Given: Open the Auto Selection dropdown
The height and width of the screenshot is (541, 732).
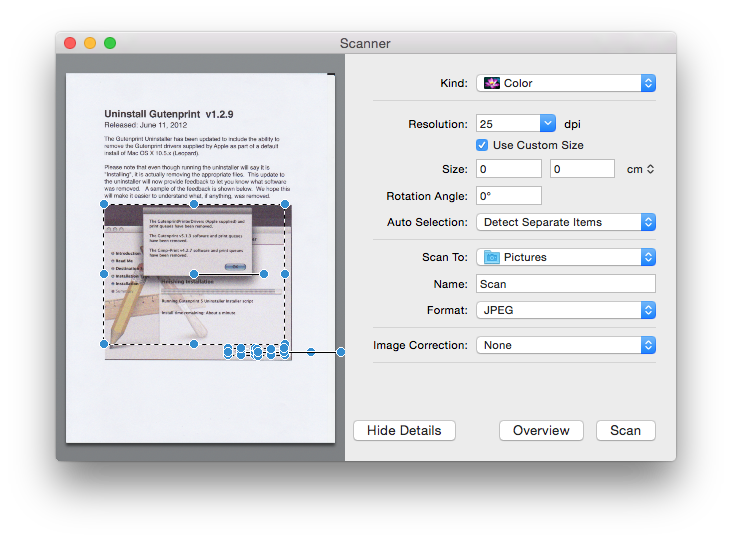Looking at the screenshot, I should tap(566, 222).
